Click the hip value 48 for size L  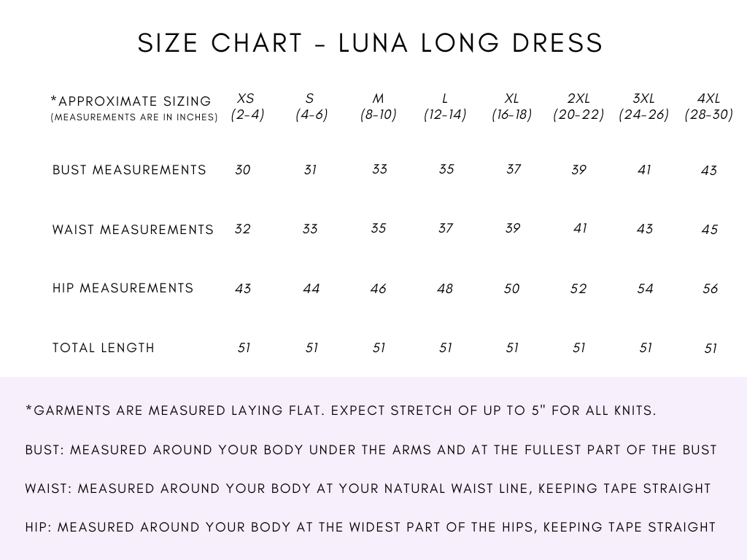click(445, 289)
